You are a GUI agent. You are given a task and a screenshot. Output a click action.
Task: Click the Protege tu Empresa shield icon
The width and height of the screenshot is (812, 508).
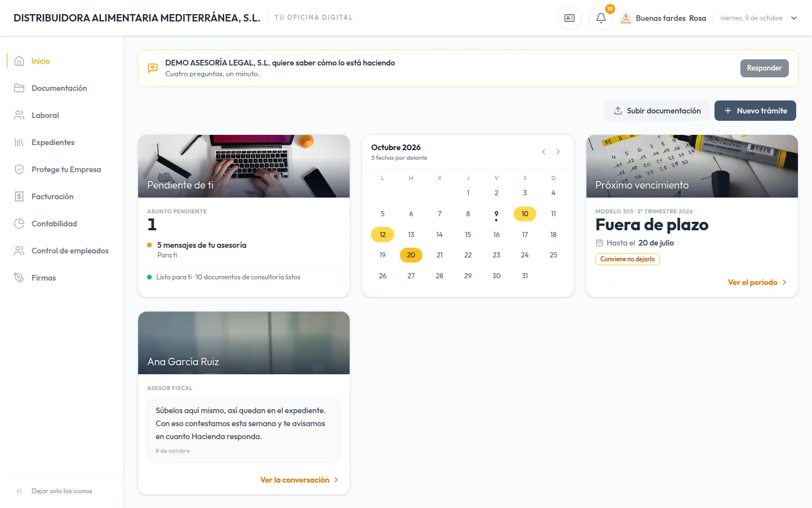coord(19,169)
